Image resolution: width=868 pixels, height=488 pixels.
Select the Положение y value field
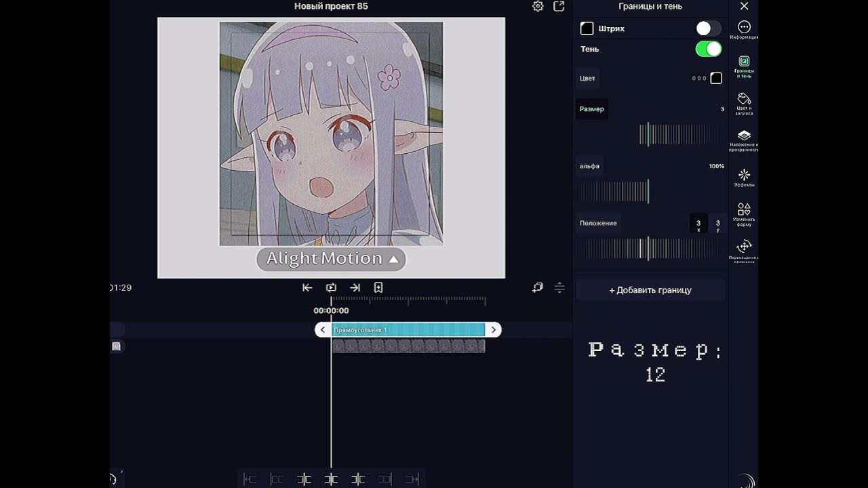[x=717, y=224]
